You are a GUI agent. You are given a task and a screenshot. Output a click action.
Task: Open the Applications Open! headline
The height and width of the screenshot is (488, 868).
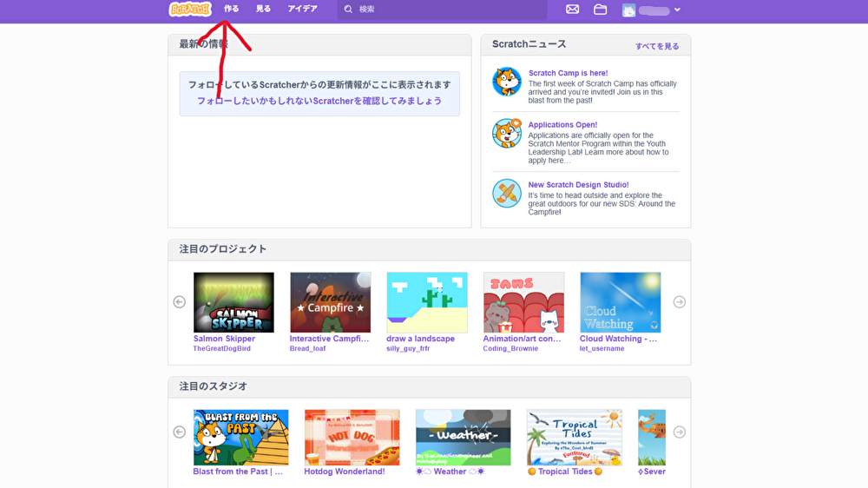(562, 125)
